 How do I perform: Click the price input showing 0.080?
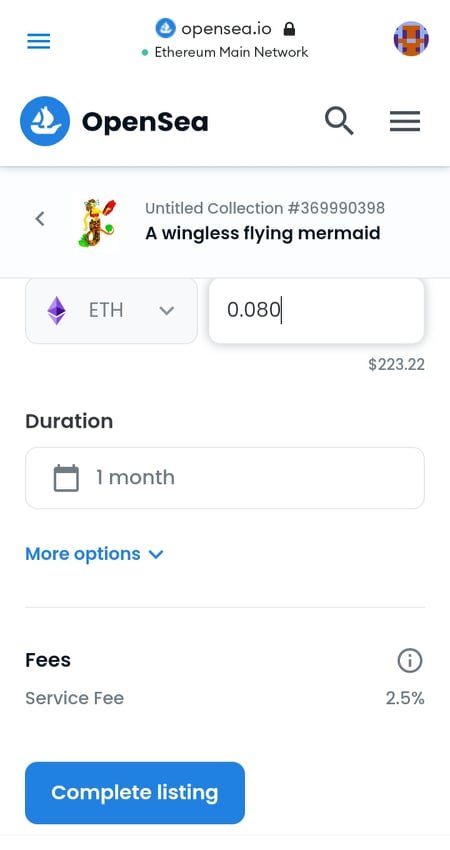tap(317, 311)
